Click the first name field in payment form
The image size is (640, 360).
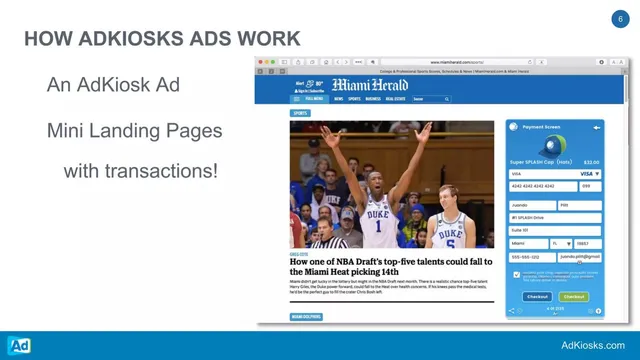click(x=533, y=205)
